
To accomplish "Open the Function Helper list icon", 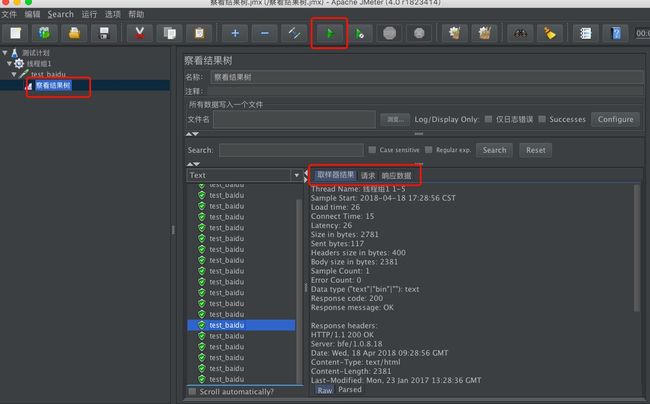I will point(585,33).
